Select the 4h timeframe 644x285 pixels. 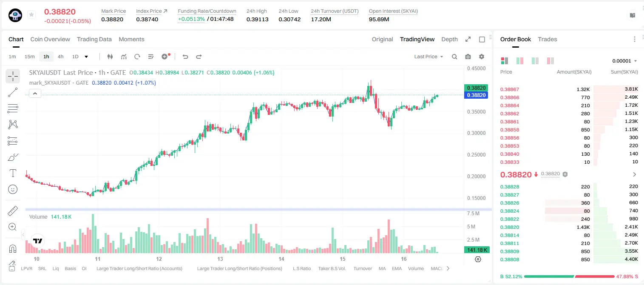pos(61,57)
